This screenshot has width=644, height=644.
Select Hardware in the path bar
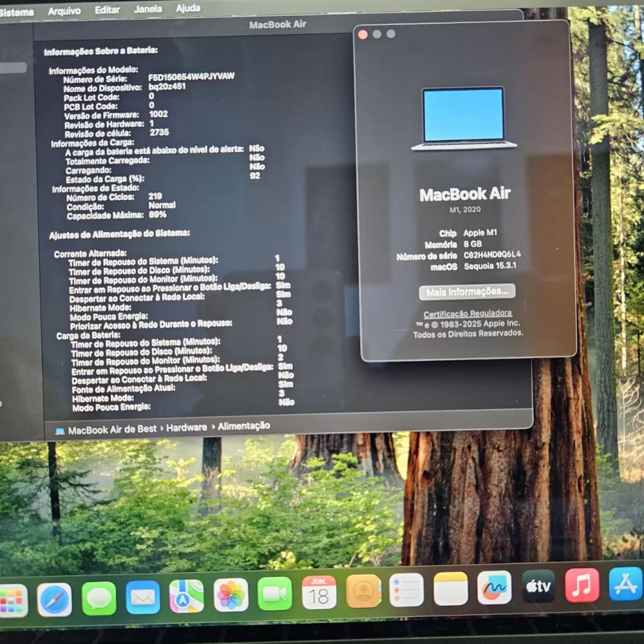[x=187, y=428]
